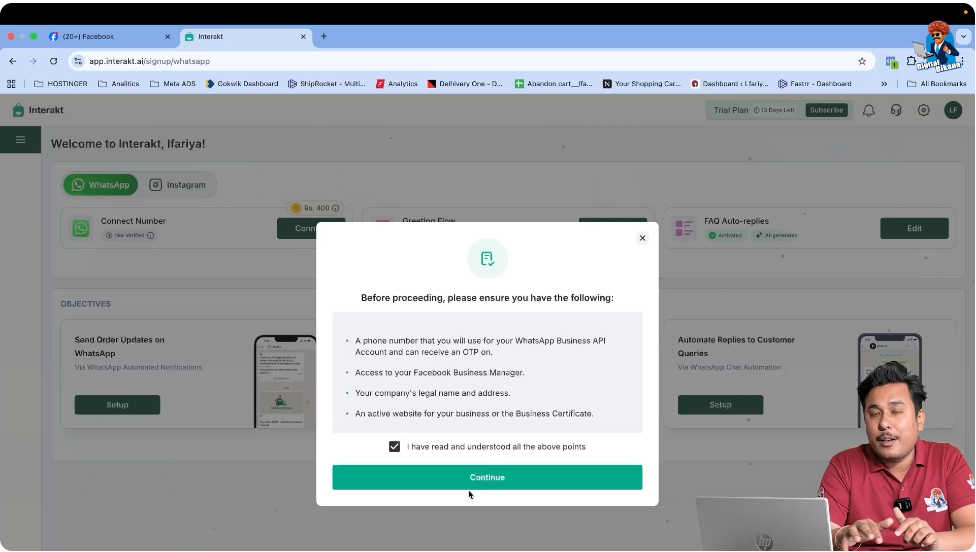Open the Fastrr - Dashboard bookmark
976x552 pixels.
(x=815, y=83)
